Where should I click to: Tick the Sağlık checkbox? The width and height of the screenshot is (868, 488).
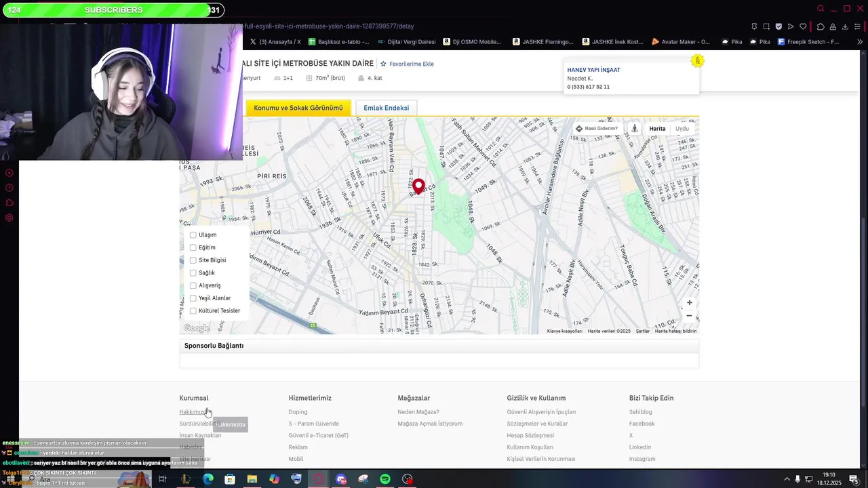[x=193, y=272]
